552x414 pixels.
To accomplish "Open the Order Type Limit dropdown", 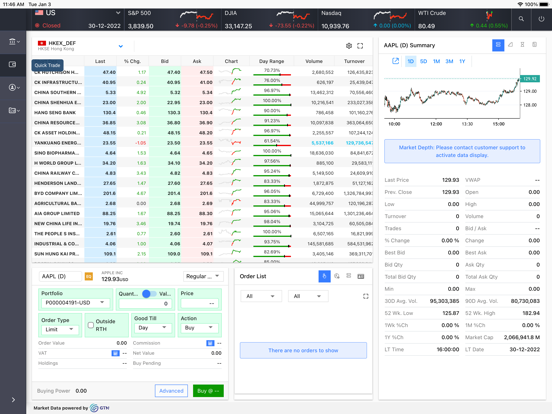I will click(x=59, y=330).
